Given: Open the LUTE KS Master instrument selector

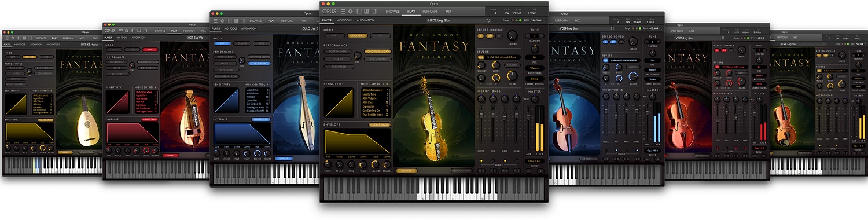Looking at the screenshot, I should 90,45.
